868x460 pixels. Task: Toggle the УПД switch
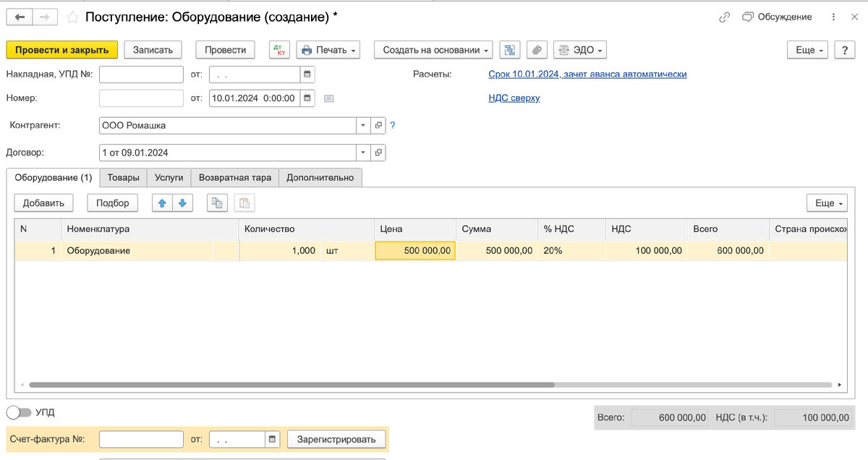pos(19,412)
